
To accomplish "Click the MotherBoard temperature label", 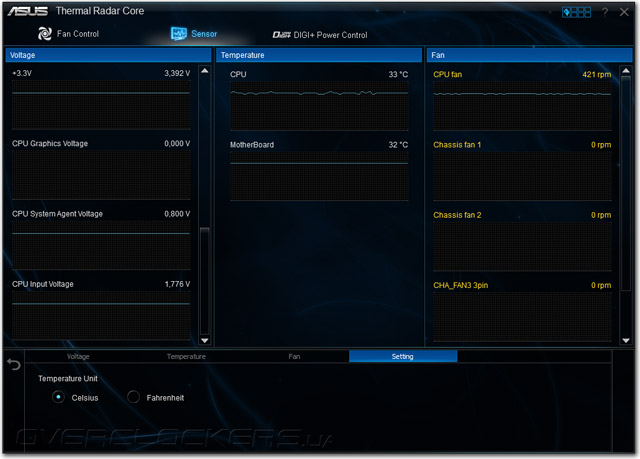I will click(252, 145).
